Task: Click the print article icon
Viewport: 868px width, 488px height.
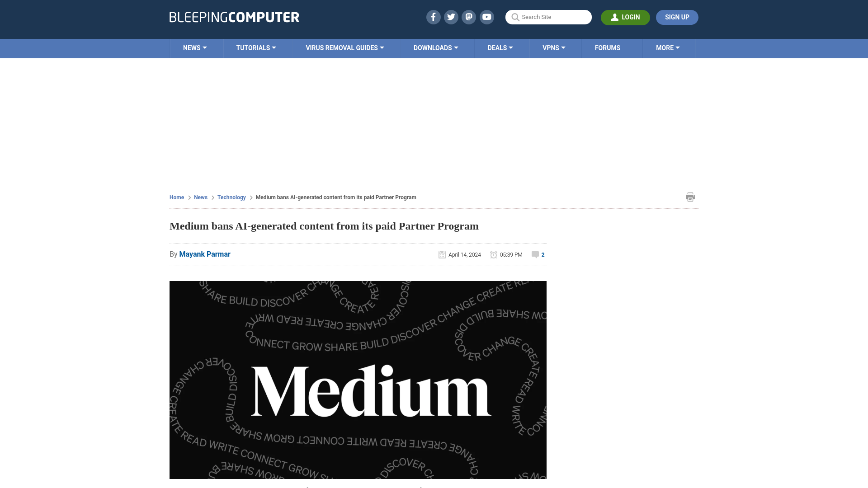Action: 690,197
